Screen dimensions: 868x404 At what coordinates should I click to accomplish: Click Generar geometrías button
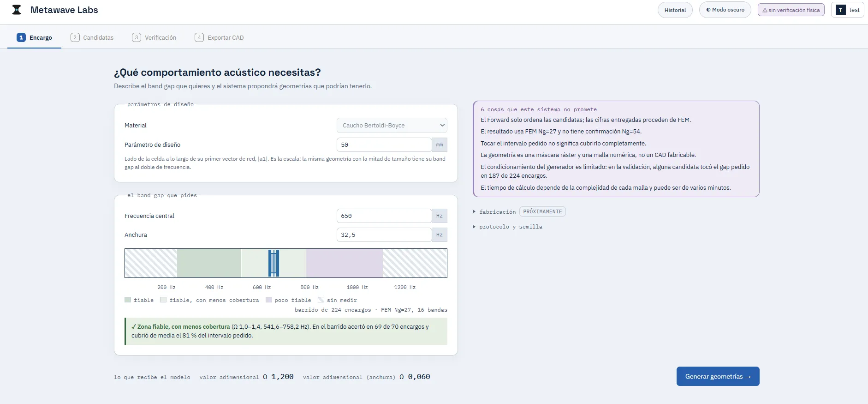pos(718,376)
